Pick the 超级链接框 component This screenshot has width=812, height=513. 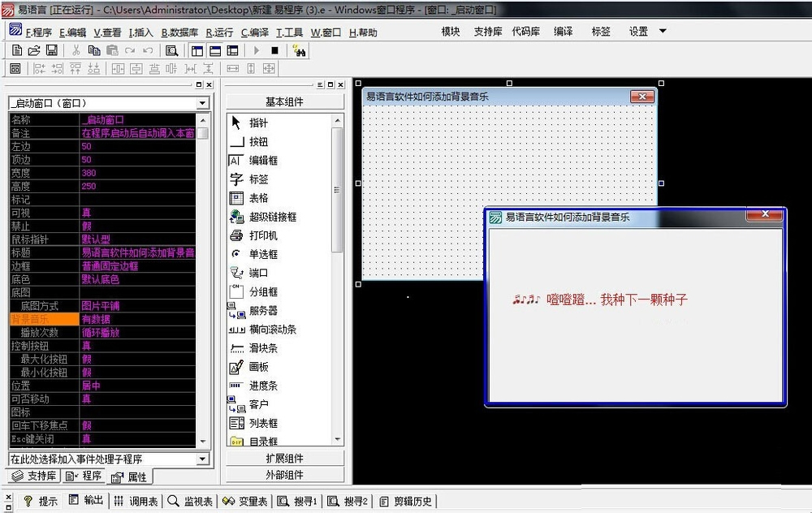272,217
